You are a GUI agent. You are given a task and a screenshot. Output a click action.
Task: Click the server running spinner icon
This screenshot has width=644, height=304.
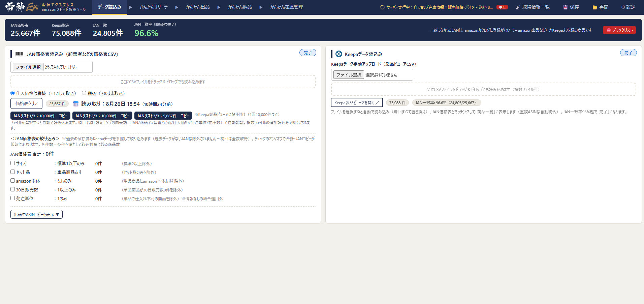[x=382, y=7]
